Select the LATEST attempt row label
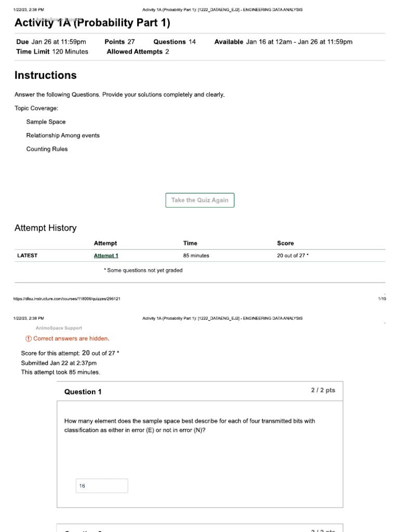This screenshot has height=532, width=399. [27, 256]
